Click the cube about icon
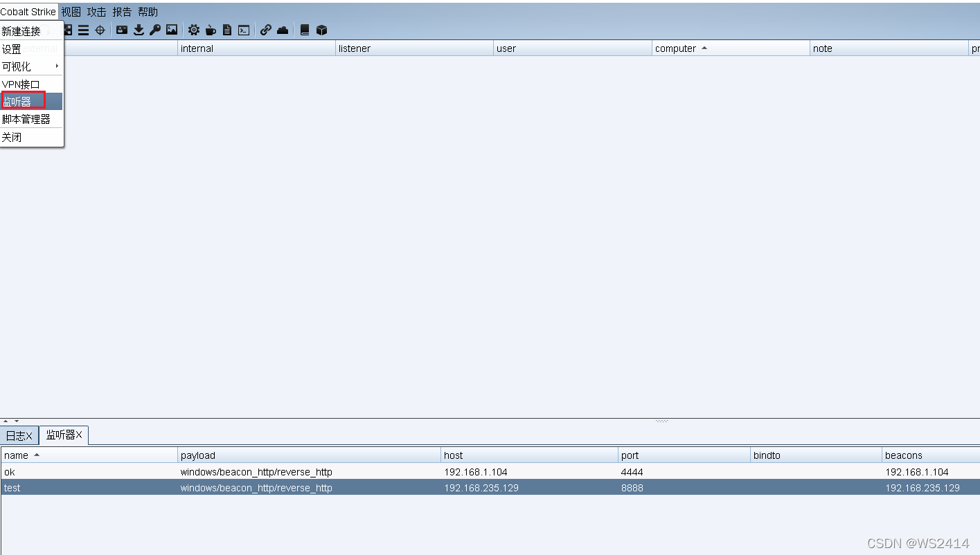Viewport: 980px width, 555px height. tap(321, 30)
